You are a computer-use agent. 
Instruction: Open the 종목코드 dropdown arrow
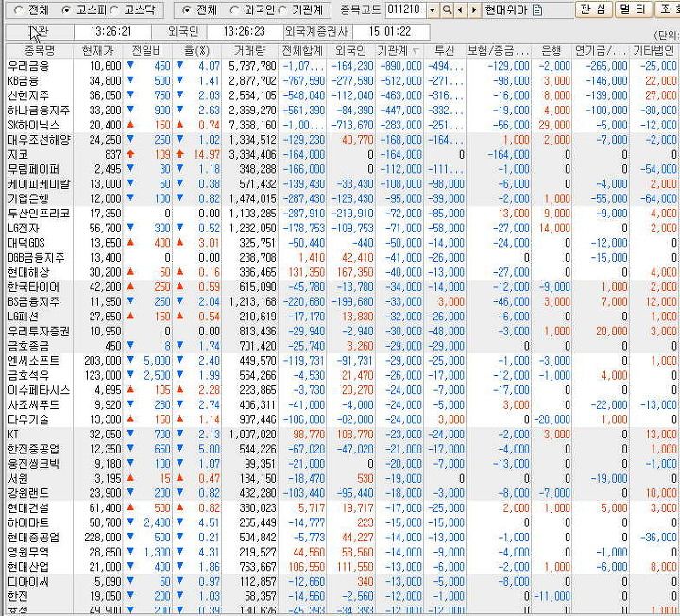(432, 9)
